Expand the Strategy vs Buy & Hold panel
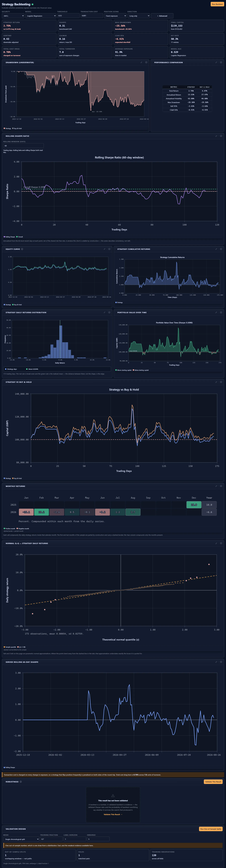 (216, 382)
